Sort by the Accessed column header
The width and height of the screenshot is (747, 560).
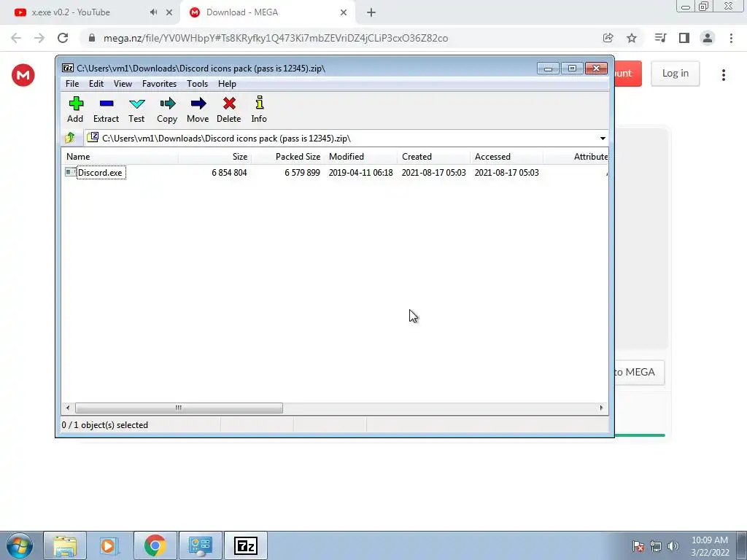pos(506,157)
